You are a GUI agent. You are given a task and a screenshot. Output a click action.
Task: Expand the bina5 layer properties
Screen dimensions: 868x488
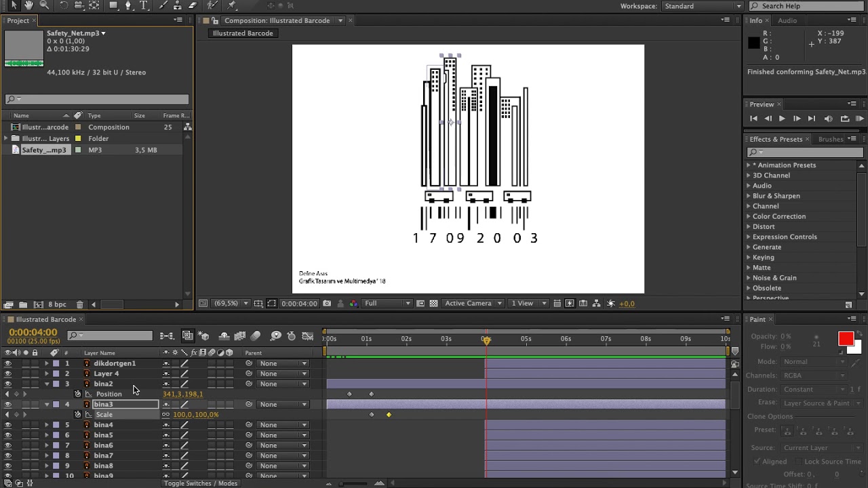pos(47,435)
